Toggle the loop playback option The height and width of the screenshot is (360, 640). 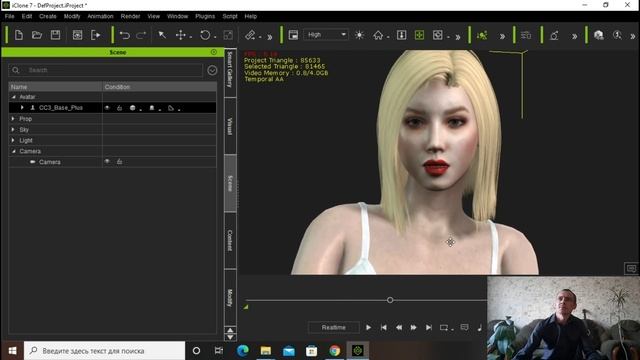click(444, 327)
